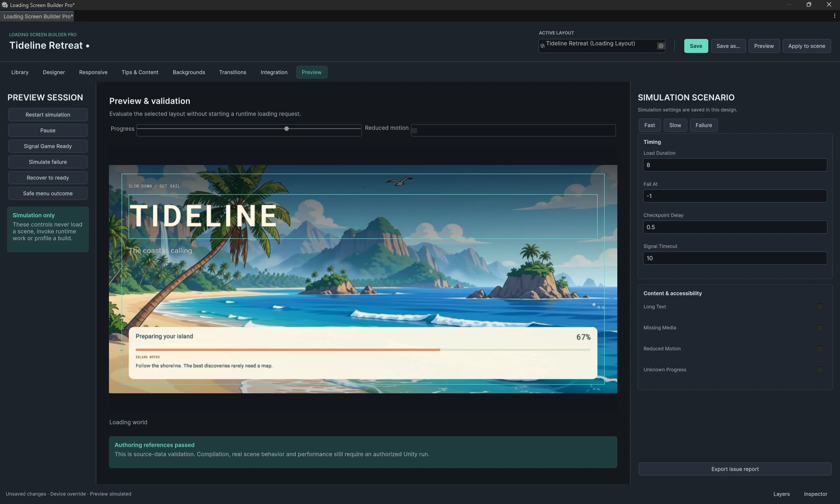Open the window kebab options menu
Viewport: 840px width, 504px height.
tap(834, 16)
